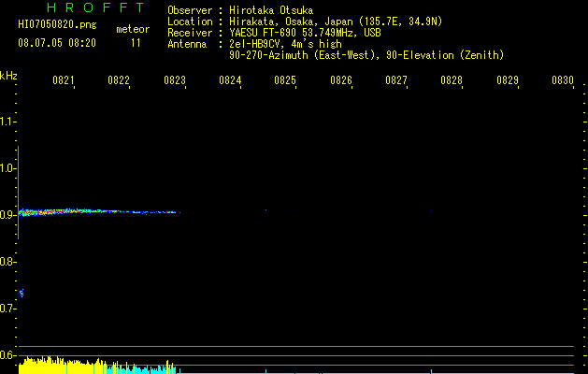Click time marker 0827
Viewport: 588px width, 374px height.
coord(396,80)
